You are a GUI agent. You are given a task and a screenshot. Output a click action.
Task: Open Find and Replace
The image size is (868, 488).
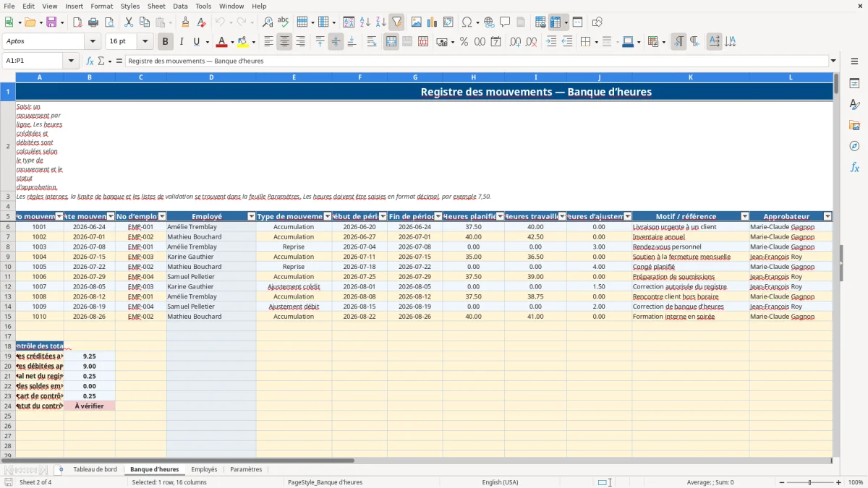pyautogui.click(x=268, y=22)
